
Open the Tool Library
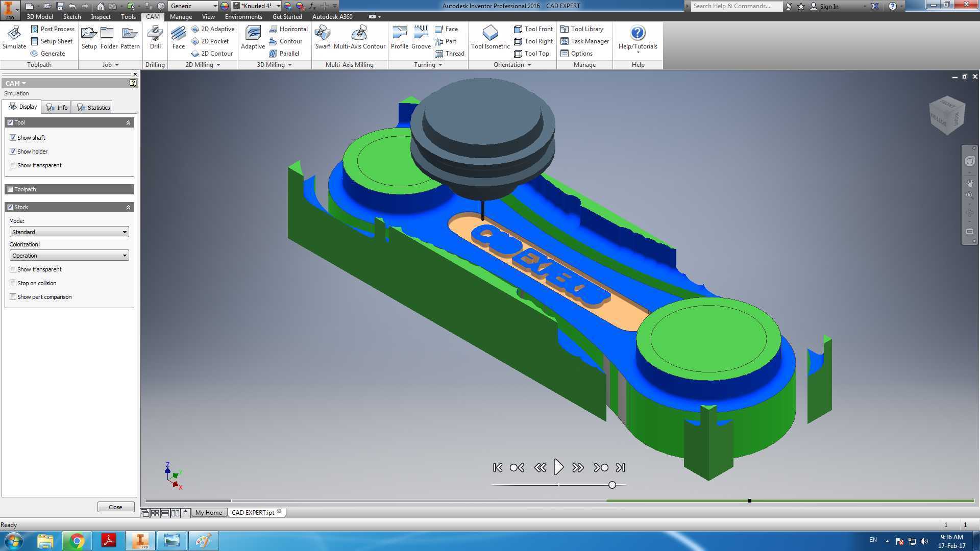tap(582, 29)
